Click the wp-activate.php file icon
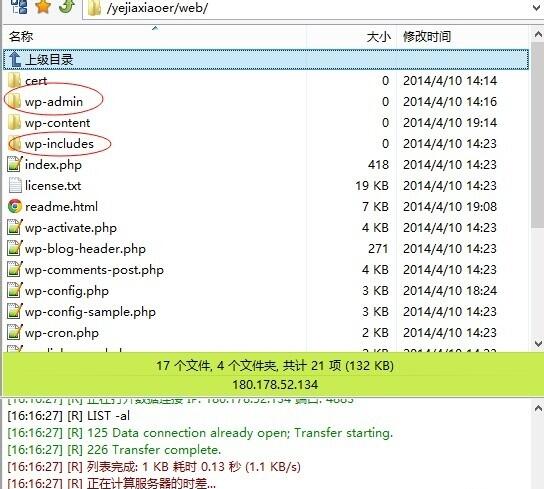This screenshot has height=489, width=544. (x=15, y=228)
